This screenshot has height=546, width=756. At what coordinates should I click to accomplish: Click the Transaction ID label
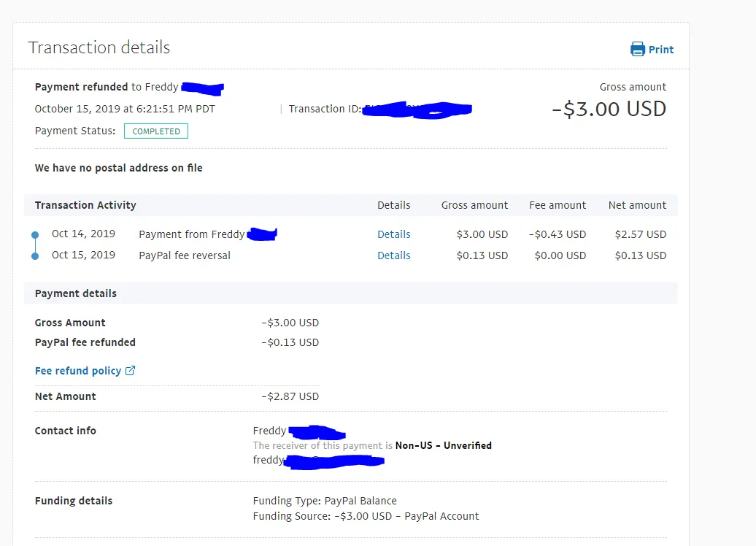(325, 109)
